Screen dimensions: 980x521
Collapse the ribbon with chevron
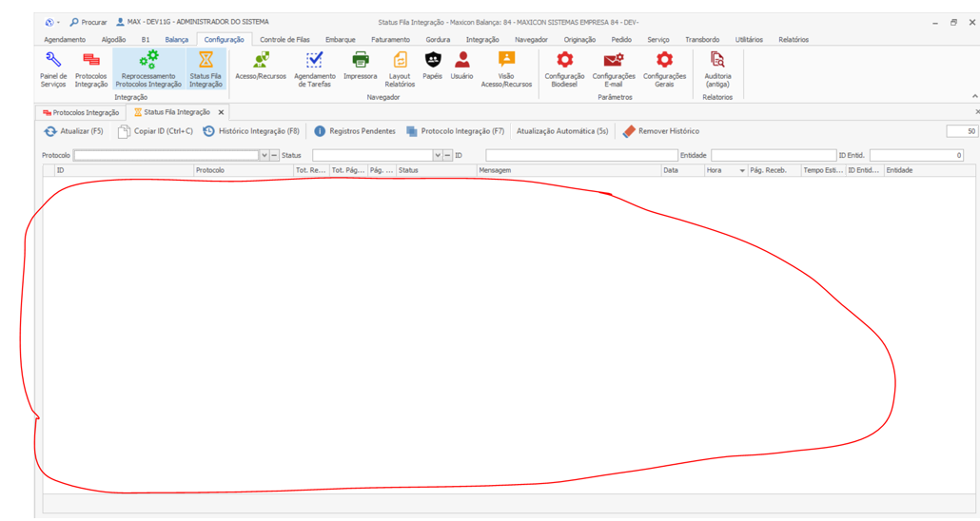click(974, 96)
